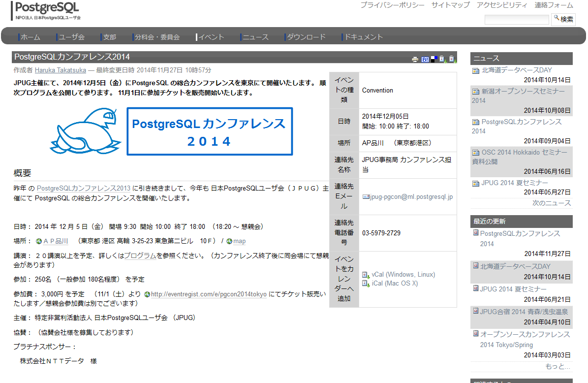The width and height of the screenshot is (588, 383).
Task: Click the Convention event type value
Action: click(377, 91)
